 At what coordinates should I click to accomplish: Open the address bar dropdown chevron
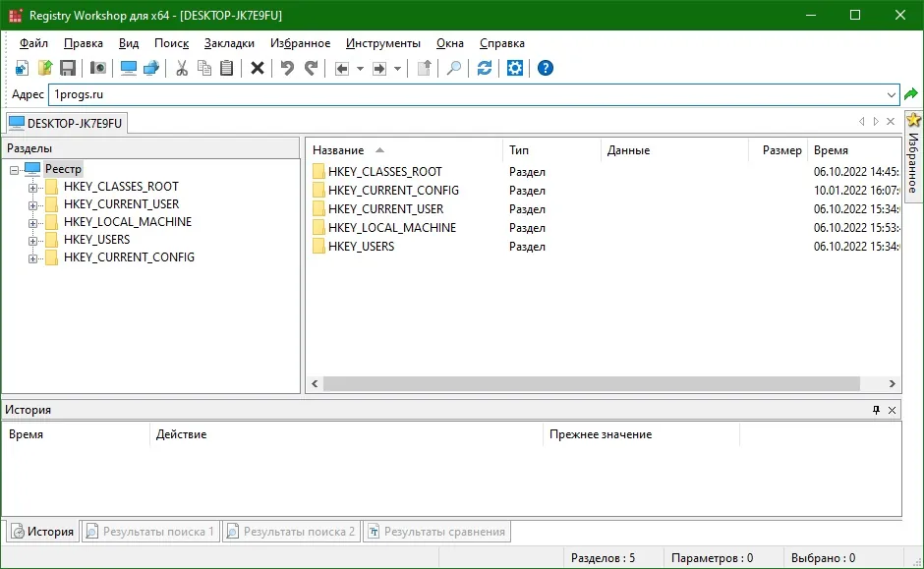point(891,94)
